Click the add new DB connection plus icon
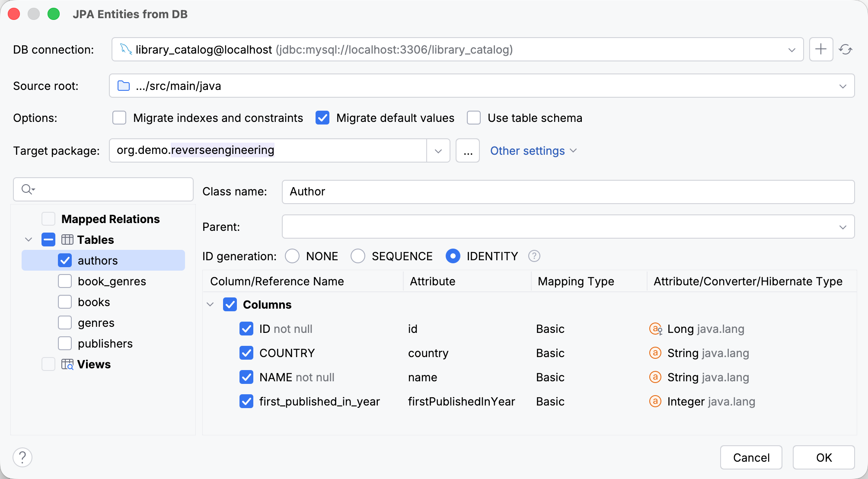The width and height of the screenshot is (868, 479). (821, 49)
